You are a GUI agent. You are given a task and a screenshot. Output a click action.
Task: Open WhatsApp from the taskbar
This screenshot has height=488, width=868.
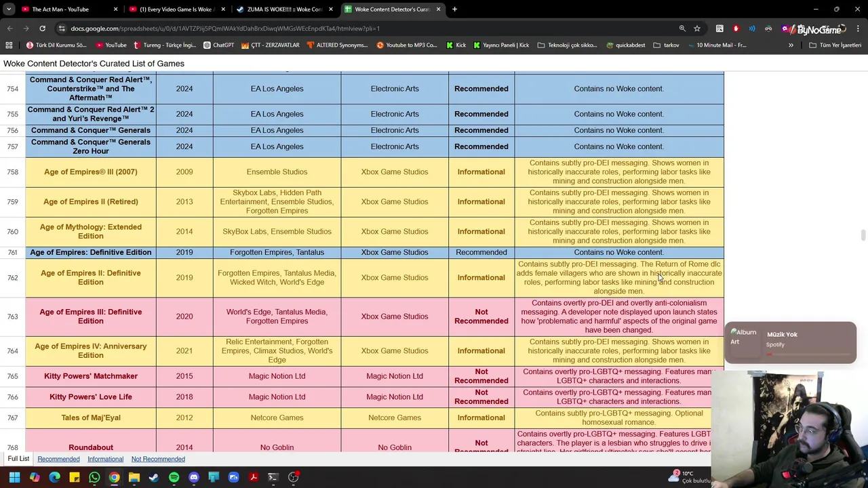(94, 478)
